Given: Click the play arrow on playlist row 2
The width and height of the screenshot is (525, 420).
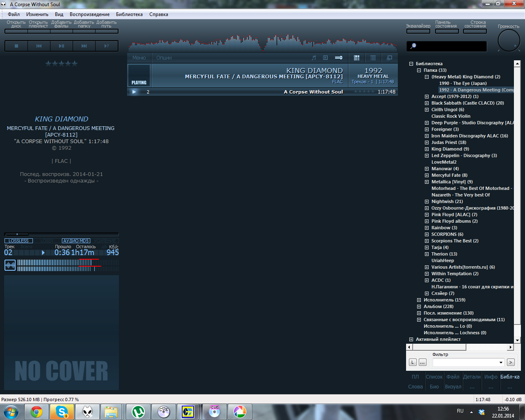Looking at the screenshot, I should 134,92.
